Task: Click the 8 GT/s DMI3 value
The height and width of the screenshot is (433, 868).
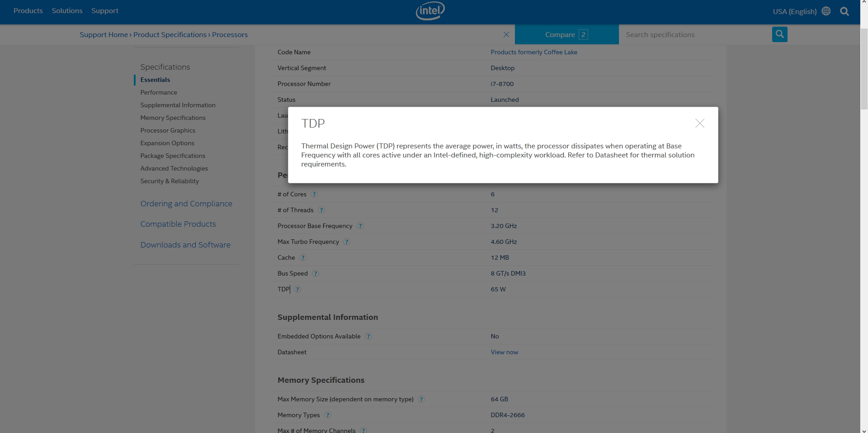Action: click(x=508, y=273)
